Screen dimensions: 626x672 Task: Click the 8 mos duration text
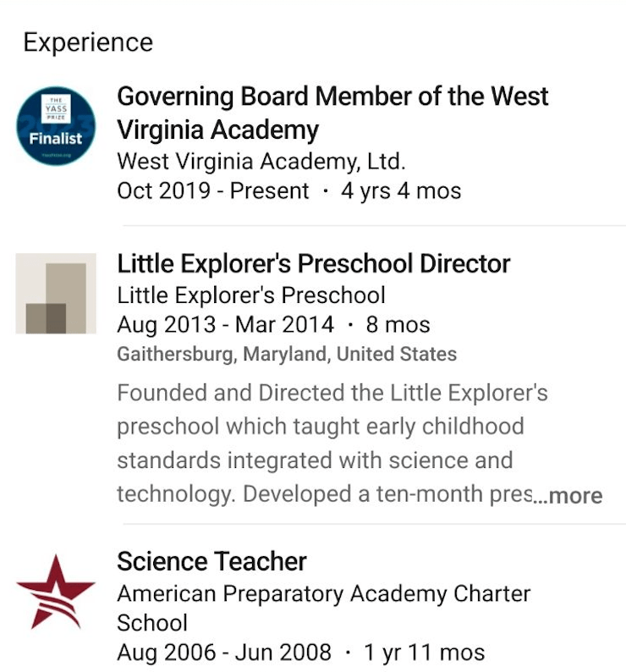[x=398, y=324]
